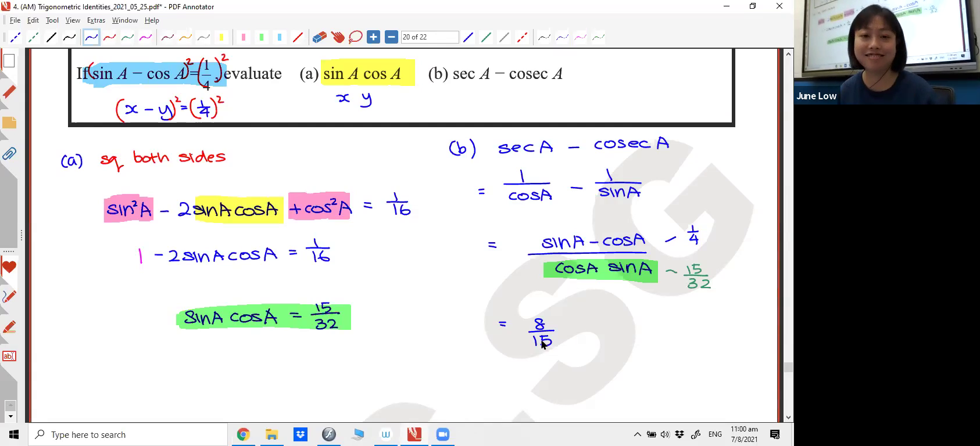
Task: Click the Windows Start button
Action: click(14, 434)
